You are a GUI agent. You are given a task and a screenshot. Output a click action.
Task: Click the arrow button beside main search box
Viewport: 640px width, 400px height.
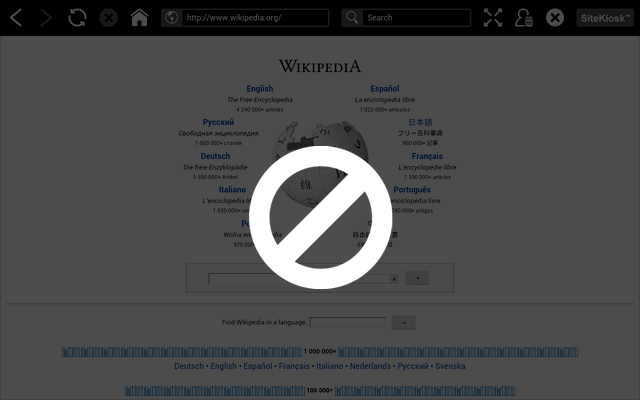point(417,278)
